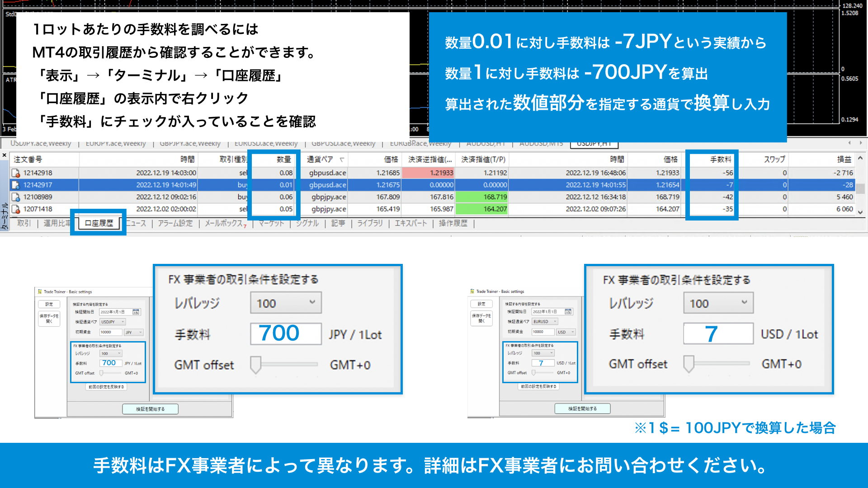868x488 pixels.
Task: Click the 保存データを開く button
Action: point(49,319)
